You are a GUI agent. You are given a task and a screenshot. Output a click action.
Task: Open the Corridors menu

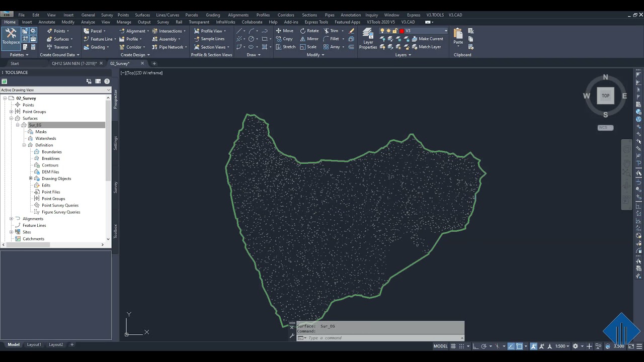point(286,15)
